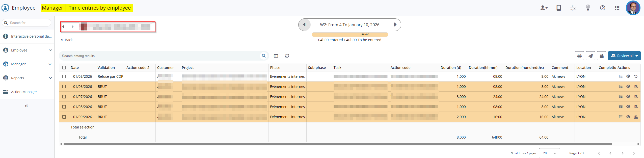This screenshot has height=158, width=644.
Task: Click the refresh results icon
Action: pyautogui.click(x=287, y=56)
